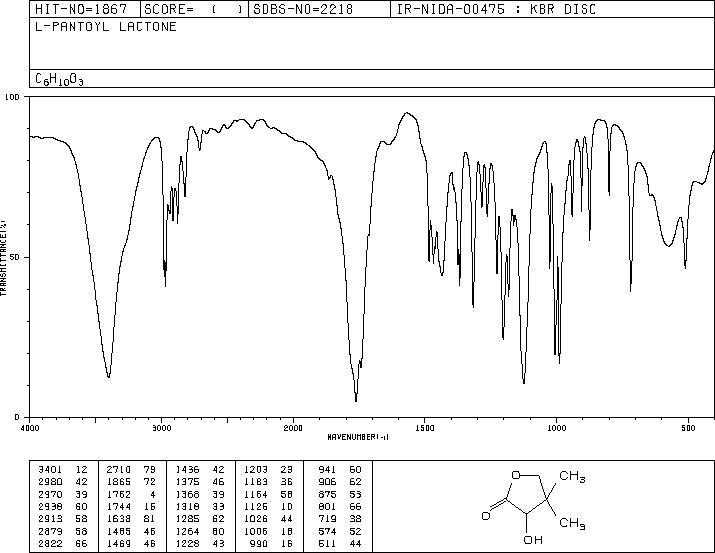Click the 2000 wavenumber axis label
Image resolution: width=715 pixels, height=553 pixels.
[x=293, y=428]
